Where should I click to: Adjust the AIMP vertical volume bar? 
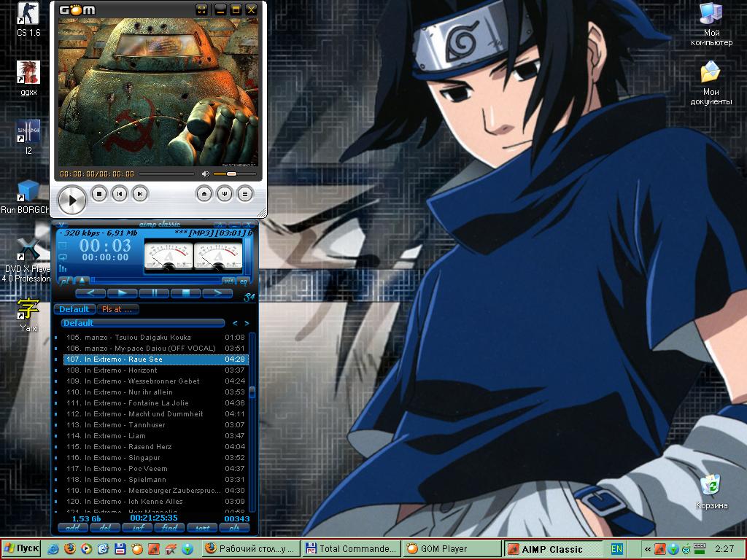tap(248, 255)
